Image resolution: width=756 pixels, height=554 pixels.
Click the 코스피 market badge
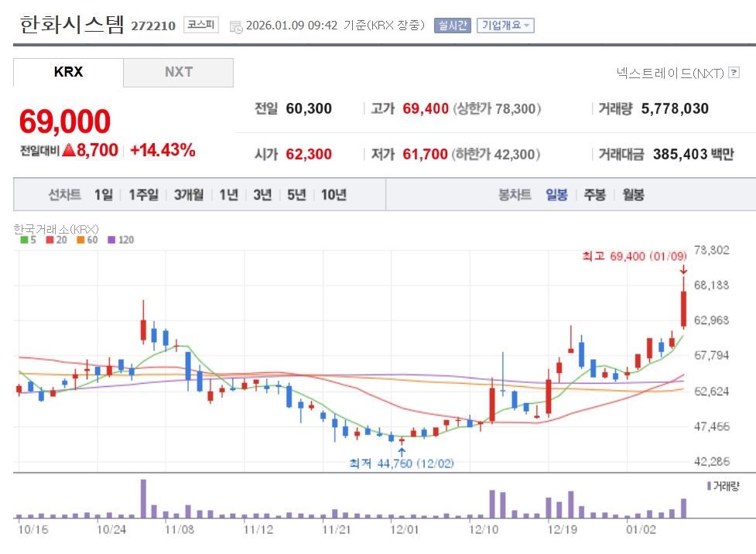tap(203, 25)
